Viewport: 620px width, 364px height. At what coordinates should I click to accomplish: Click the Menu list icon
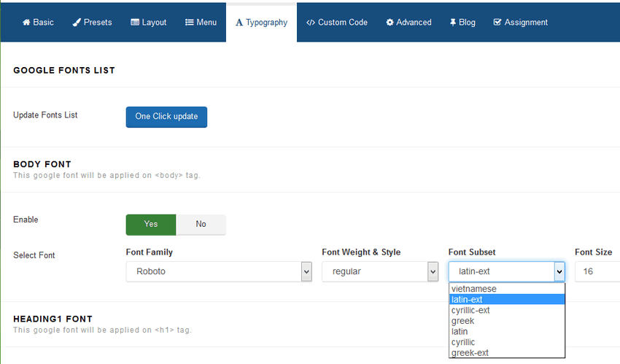[189, 23]
